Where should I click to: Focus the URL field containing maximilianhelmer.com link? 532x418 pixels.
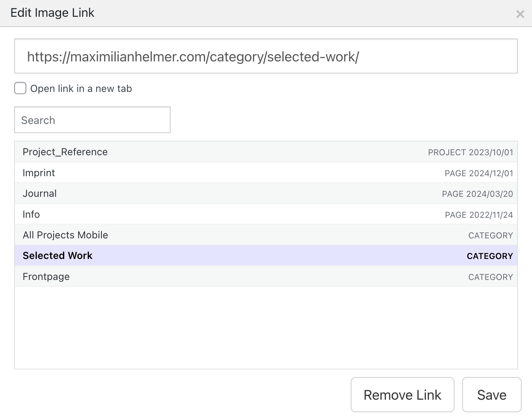click(x=266, y=56)
